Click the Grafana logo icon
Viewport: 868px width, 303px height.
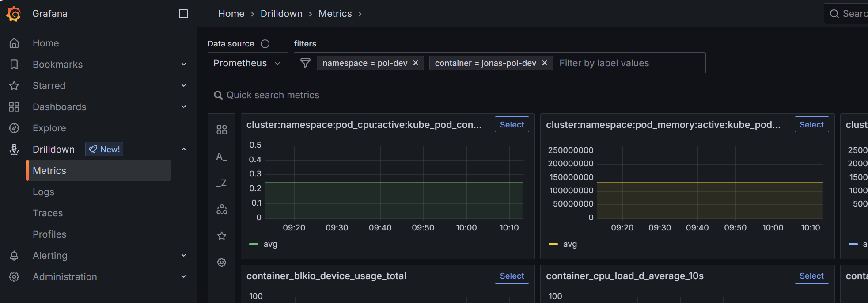pyautogui.click(x=14, y=14)
